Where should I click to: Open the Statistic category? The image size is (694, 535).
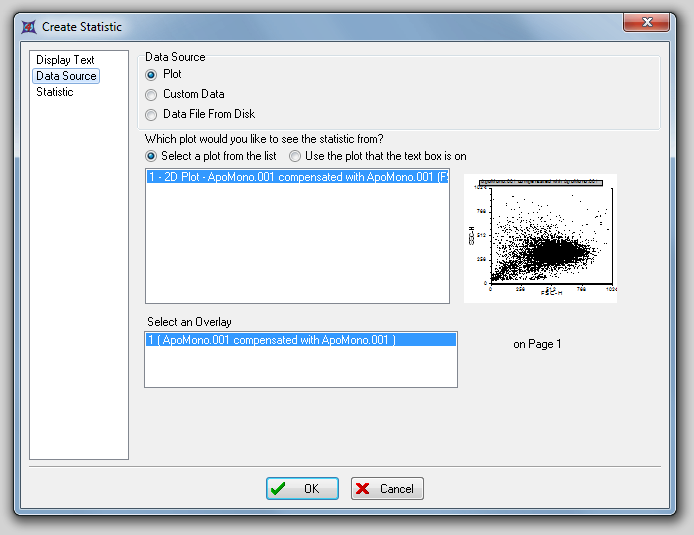click(54, 92)
